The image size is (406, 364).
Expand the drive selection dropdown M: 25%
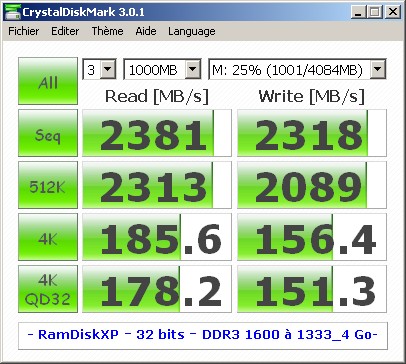[378, 70]
